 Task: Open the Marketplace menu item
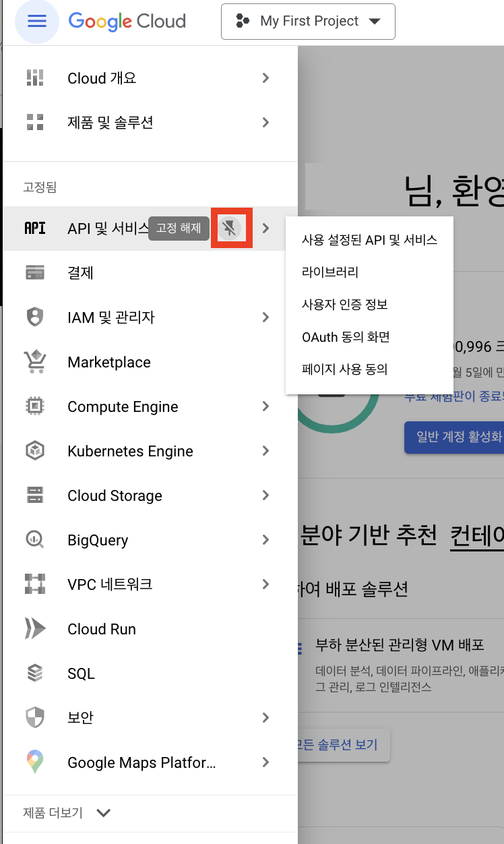[150, 362]
